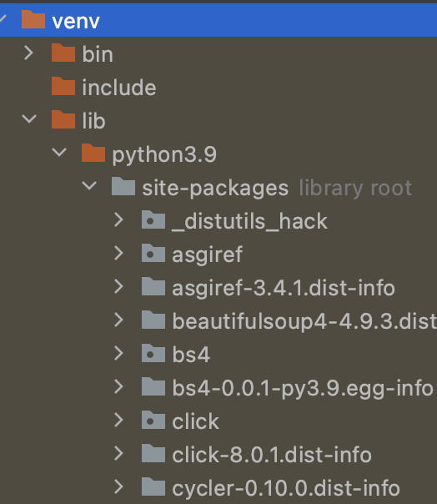Select the click-8.0.1.dist-info label
Viewport: 437px width, 504px height.
[x=272, y=455]
